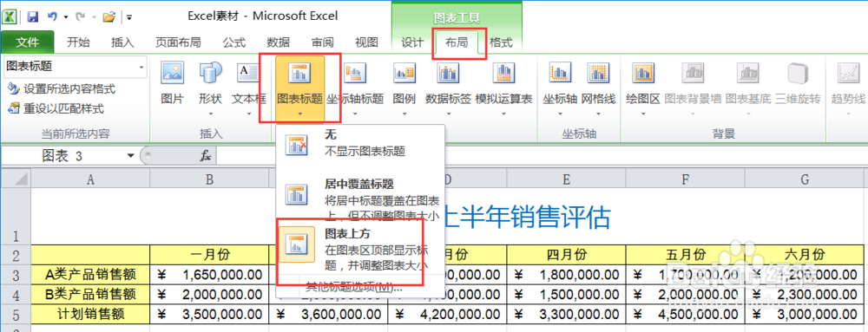Viewport: 868px width, 332px height.
Task: Click the fx insert function button
Action: pyautogui.click(x=206, y=156)
